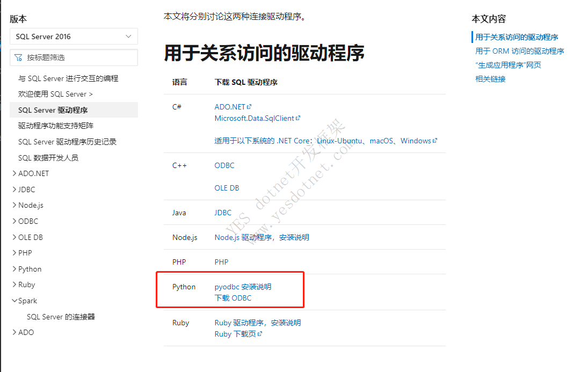Open 与 SQL Server 进行交互的编程 in sidebar
This screenshot has height=372, width=588.
pyautogui.click(x=68, y=78)
